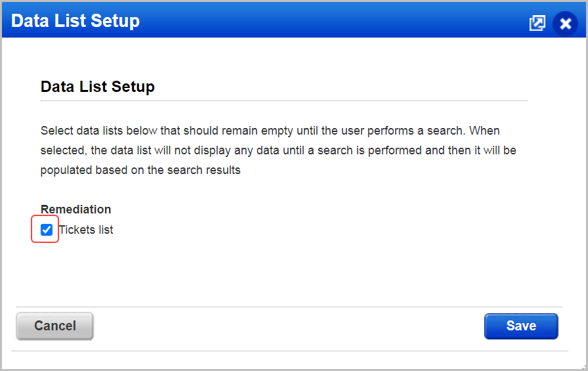Uncheck the Tickets list checkbox
Screen dimensions: 588x371
(47, 230)
